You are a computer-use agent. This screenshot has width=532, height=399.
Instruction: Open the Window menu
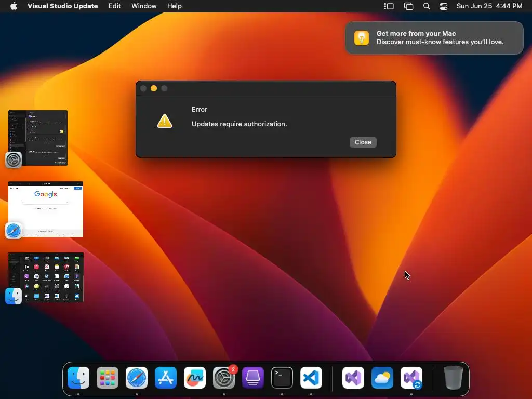click(144, 6)
